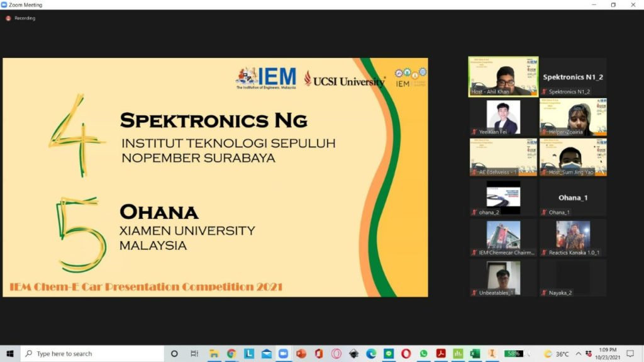
Task: Open PowerPoint from the taskbar
Action: coord(301,354)
